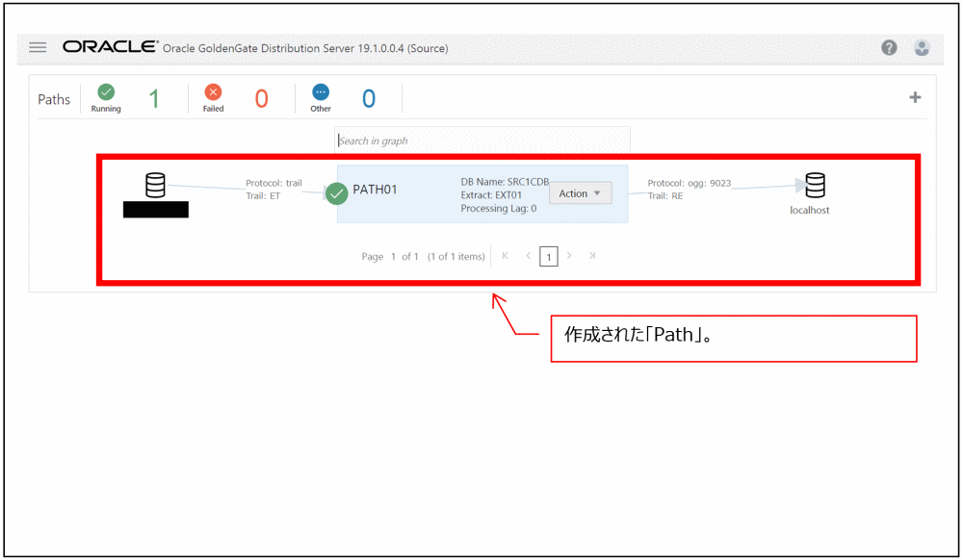Click the (1 of 1 items) text

tap(456, 256)
